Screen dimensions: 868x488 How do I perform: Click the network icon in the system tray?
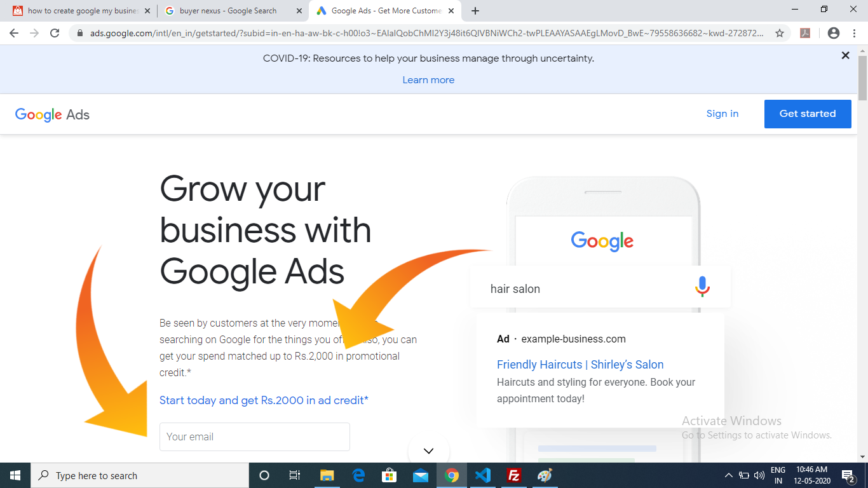[744, 475]
